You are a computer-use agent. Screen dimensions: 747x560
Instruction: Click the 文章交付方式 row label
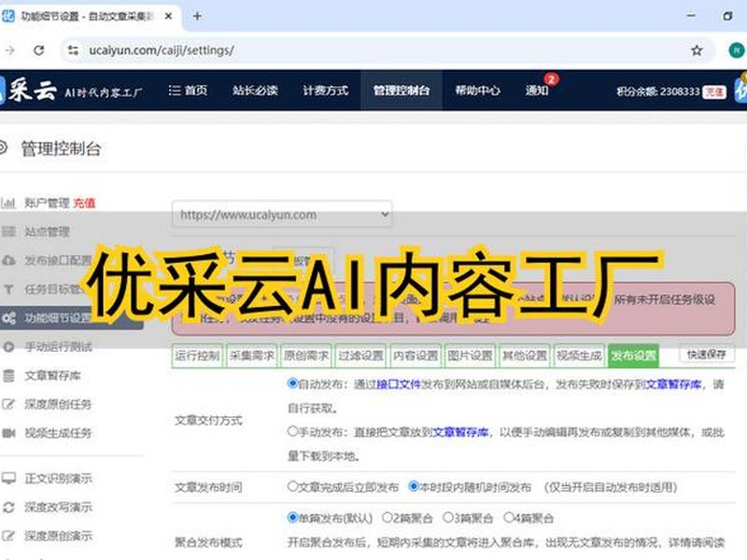(x=208, y=420)
